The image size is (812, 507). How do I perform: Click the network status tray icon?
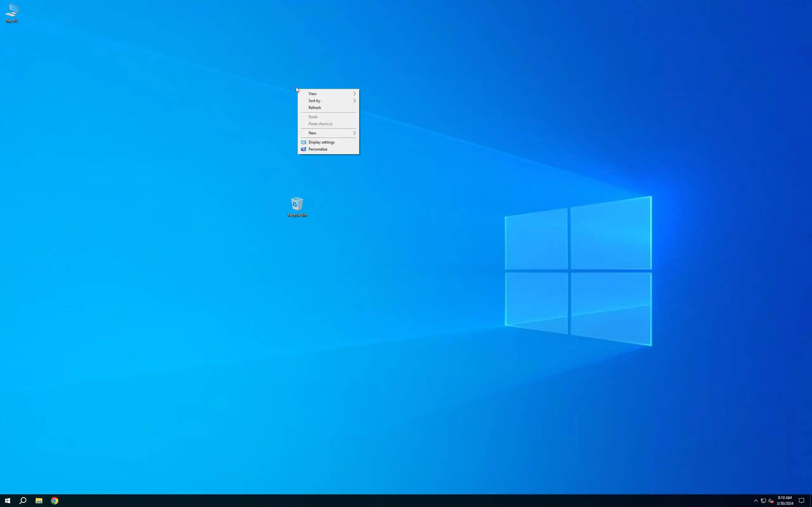pos(763,501)
